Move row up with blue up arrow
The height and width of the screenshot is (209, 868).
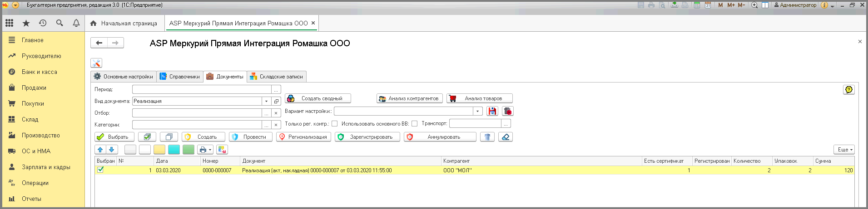point(100,150)
